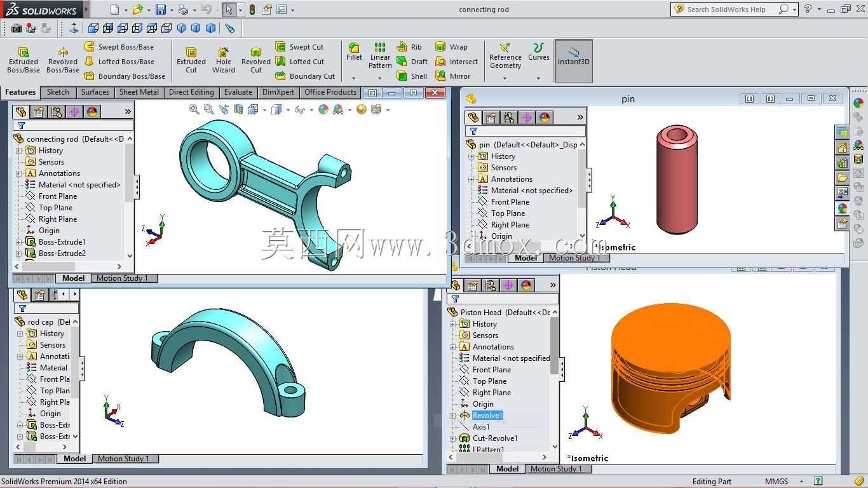The image size is (868, 488).
Task: Select the Intersect tool
Action: 456,62
